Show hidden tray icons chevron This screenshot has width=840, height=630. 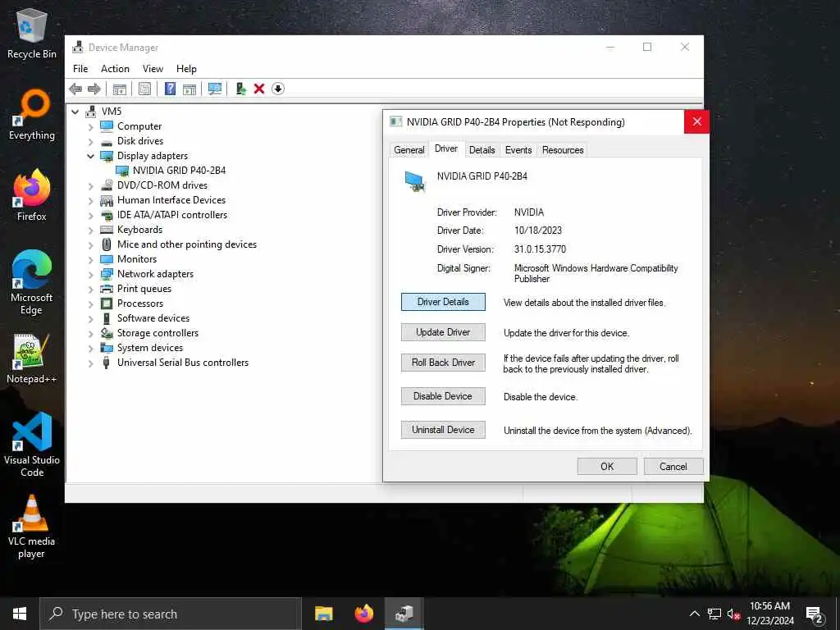(694, 614)
